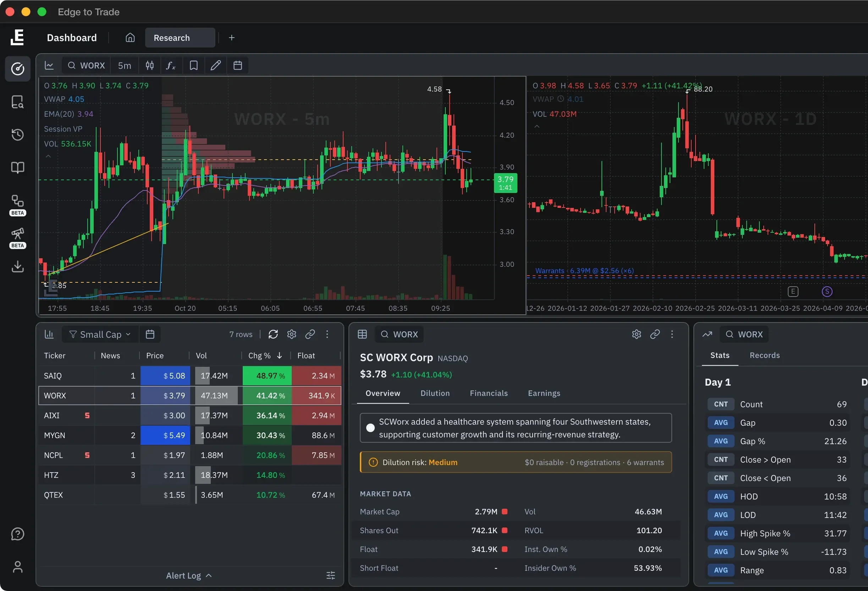Refresh the Small Cap scanner list

273,334
